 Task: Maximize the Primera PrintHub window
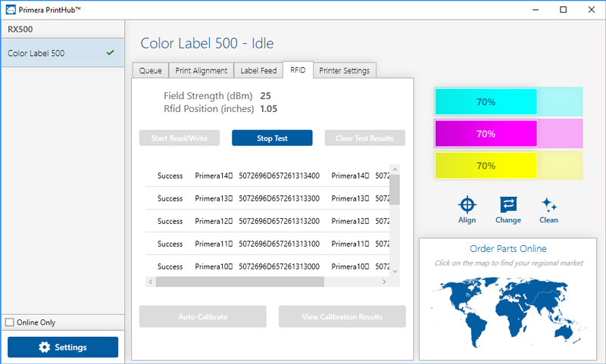click(563, 10)
